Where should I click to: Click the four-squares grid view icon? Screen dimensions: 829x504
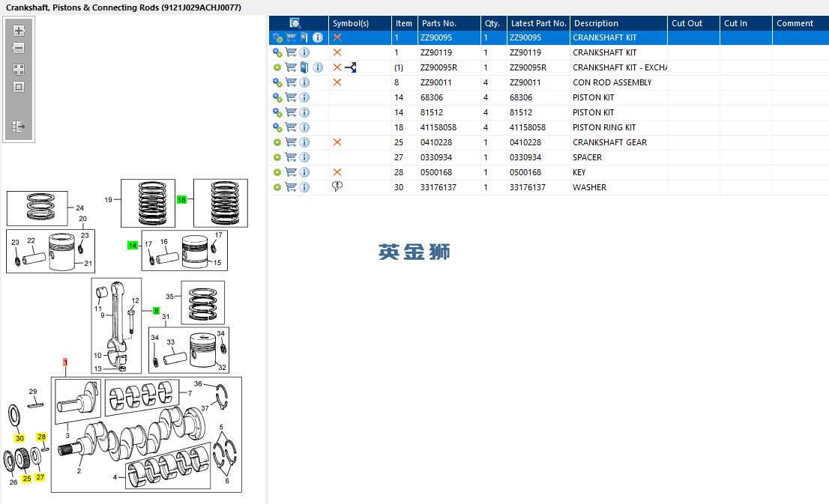tap(19, 69)
